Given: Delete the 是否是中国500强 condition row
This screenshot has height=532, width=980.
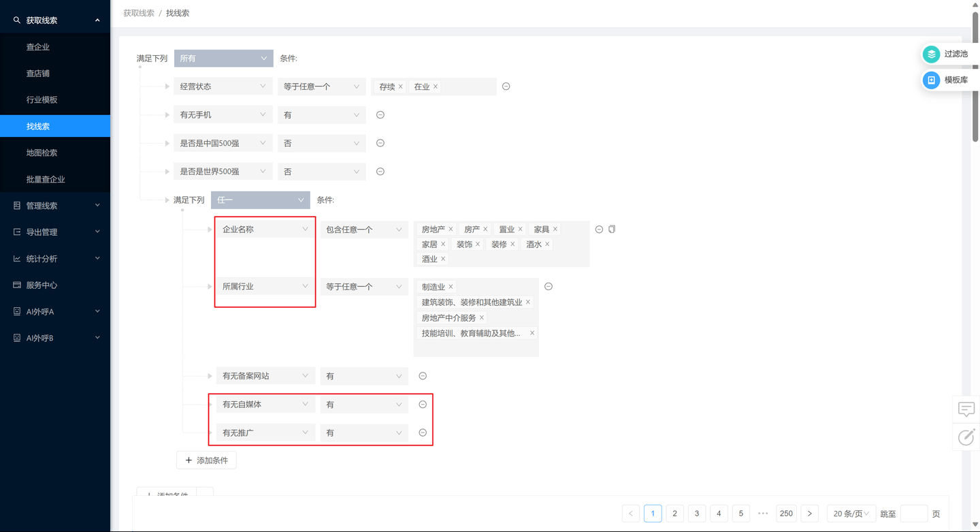Looking at the screenshot, I should (x=380, y=143).
